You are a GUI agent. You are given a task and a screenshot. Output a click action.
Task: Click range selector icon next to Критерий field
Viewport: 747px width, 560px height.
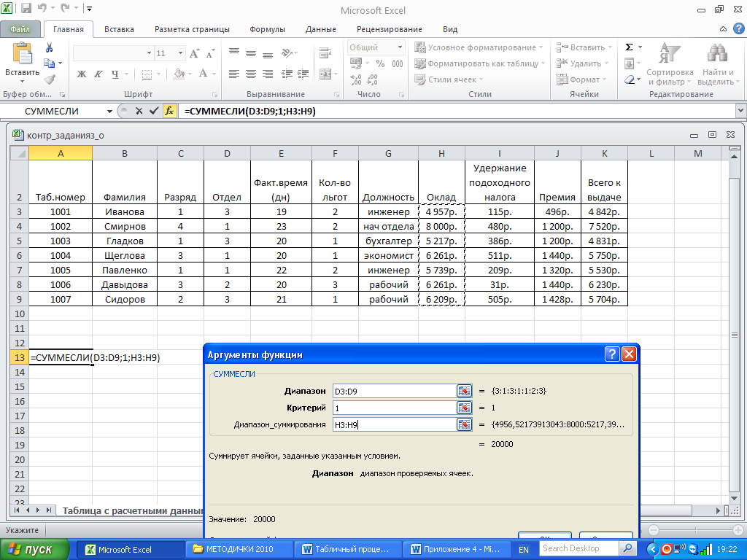pos(464,408)
